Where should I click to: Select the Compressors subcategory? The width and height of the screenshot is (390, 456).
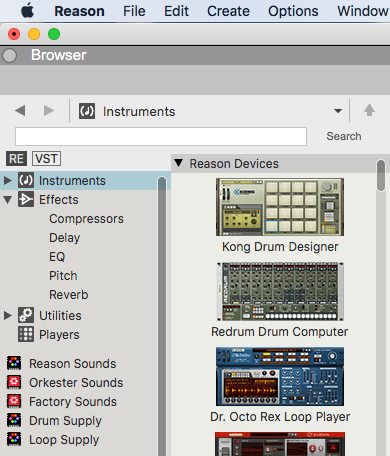86,219
